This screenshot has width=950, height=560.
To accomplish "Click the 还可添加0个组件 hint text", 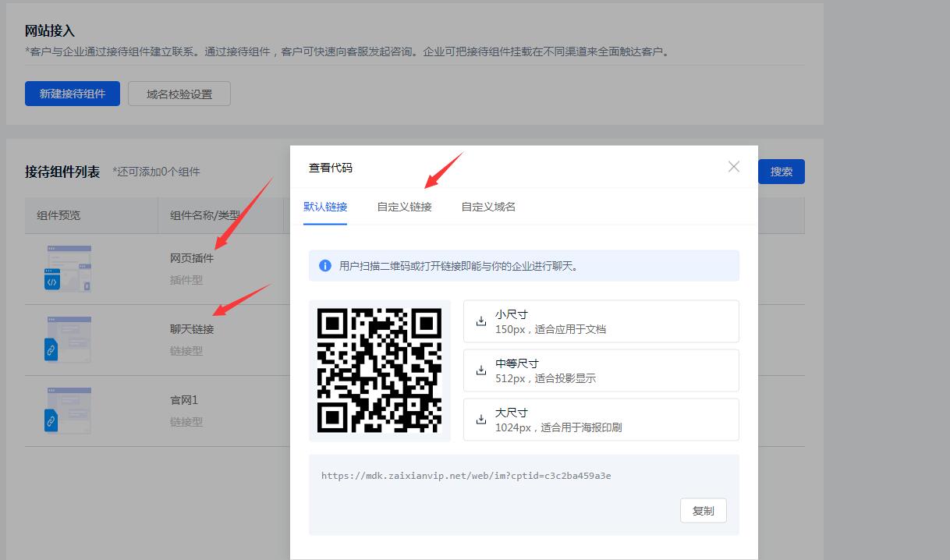I will point(156,172).
